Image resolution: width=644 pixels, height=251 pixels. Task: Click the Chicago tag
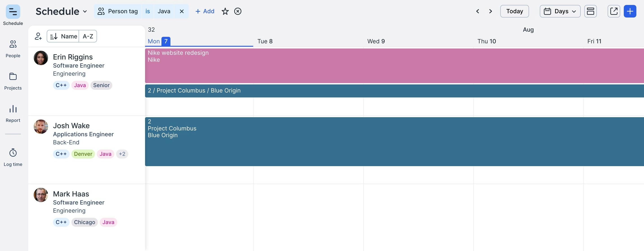coord(84,222)
